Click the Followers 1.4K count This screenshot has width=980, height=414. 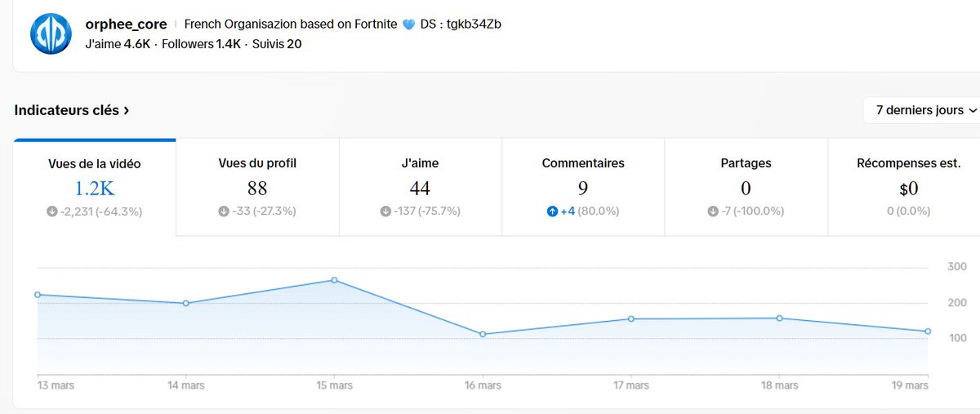point(203,43)
